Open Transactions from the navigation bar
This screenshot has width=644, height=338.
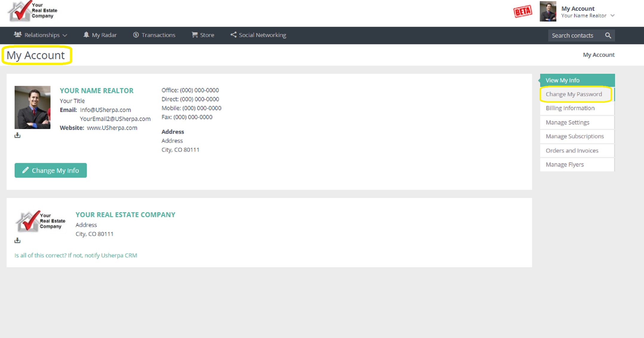pyautogui.click(x=154, y=35)
